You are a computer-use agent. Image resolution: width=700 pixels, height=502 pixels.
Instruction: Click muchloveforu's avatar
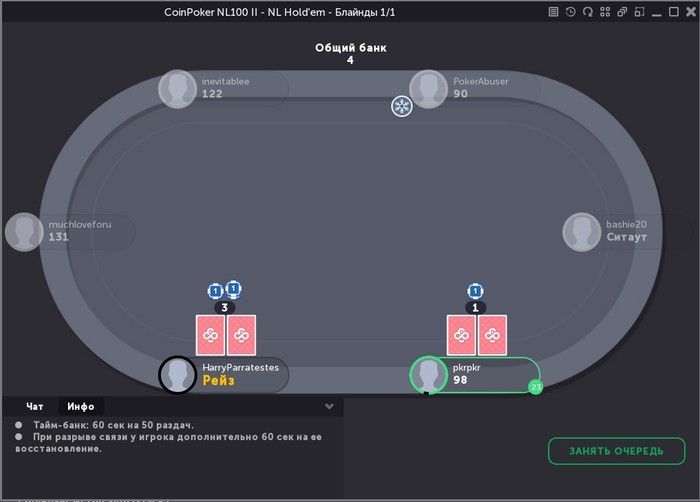pos(24,232)
